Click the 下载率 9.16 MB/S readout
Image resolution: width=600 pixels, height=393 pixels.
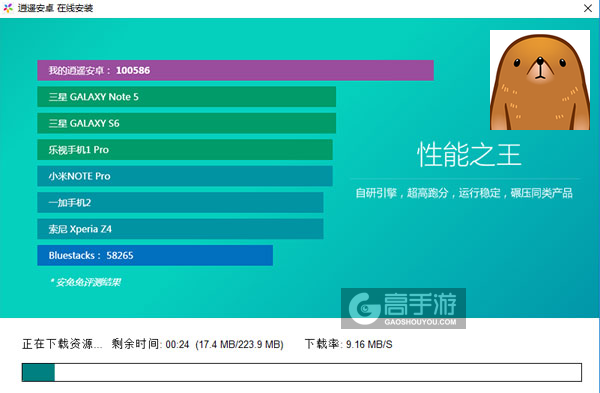[349, 344]
